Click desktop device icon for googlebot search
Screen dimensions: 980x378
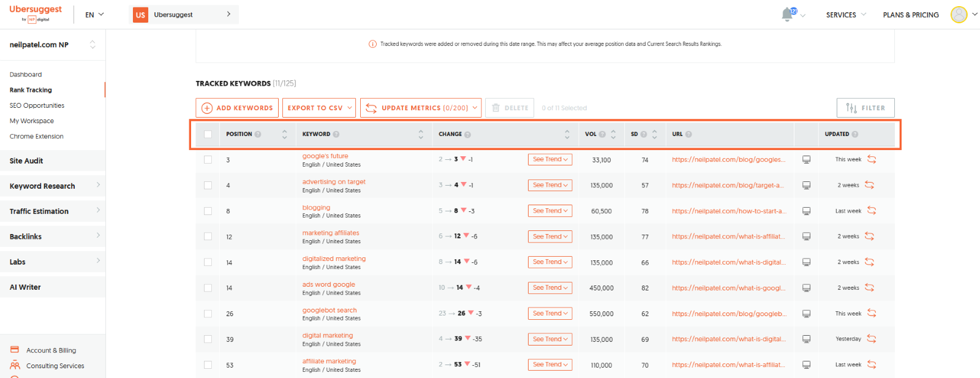(807, 314)
